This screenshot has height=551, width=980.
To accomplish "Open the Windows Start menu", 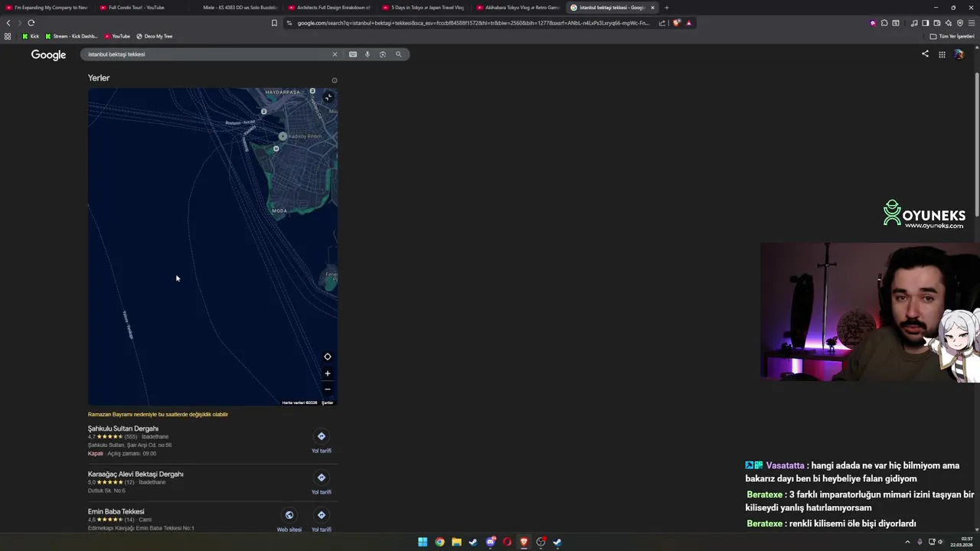I will click(x=423, y=542).
